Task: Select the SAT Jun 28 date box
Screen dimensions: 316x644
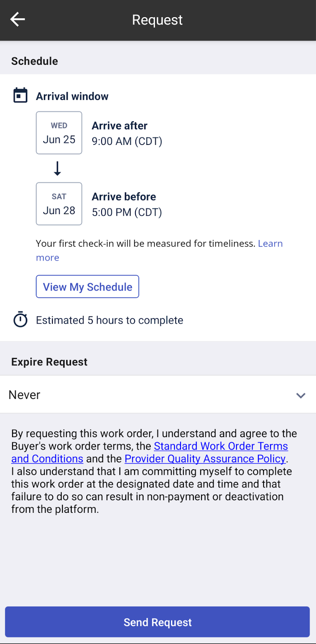Action: tap(59, 204)
